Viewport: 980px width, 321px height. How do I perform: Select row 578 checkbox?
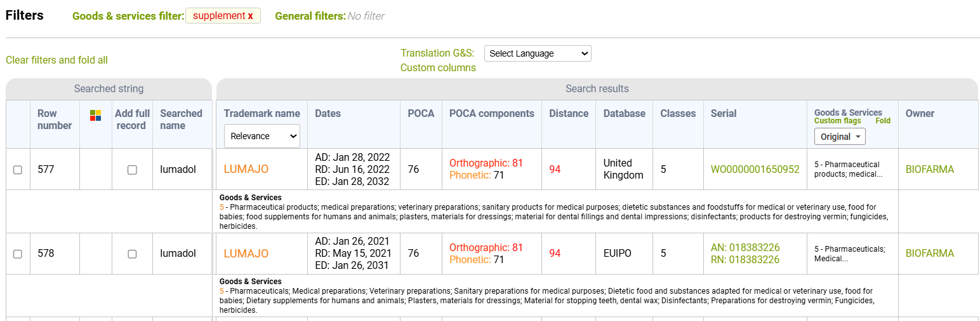click(18, 254)
